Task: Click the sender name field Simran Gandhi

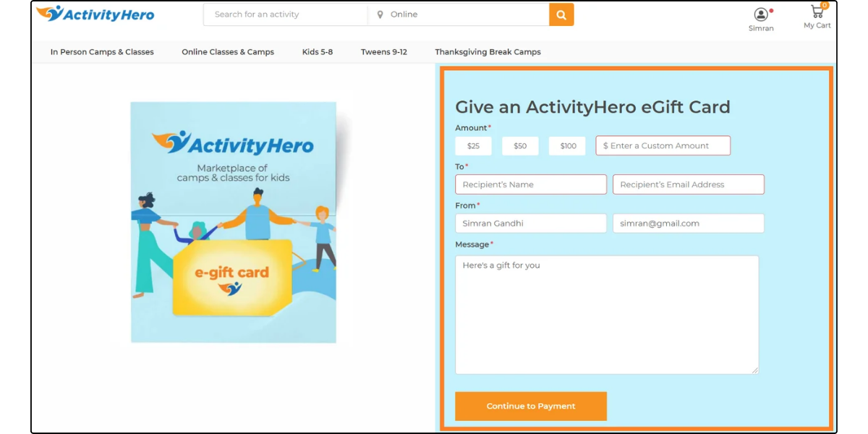Action: tap(531, 224)
